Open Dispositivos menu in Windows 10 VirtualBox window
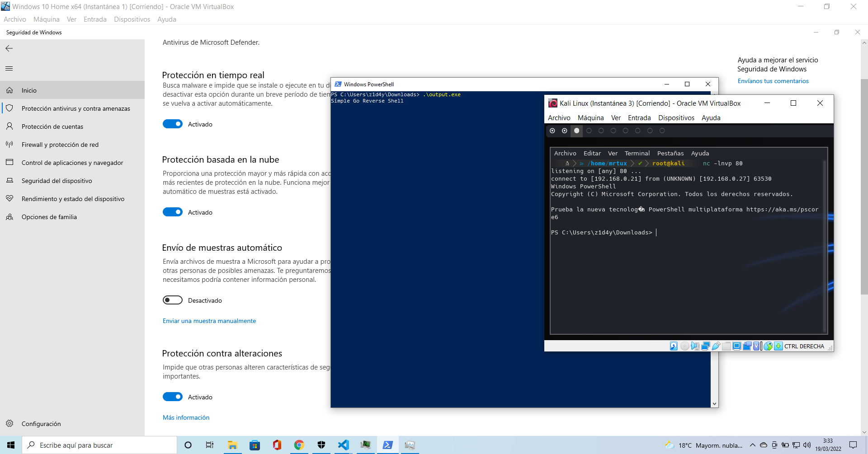868x454 pixels. 132,19
